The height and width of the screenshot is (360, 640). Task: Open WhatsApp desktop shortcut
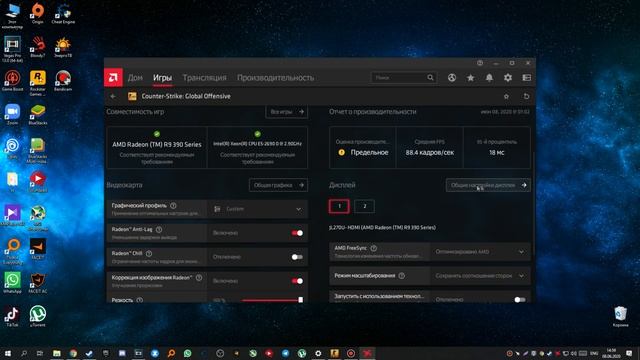[x=12, y=282]
